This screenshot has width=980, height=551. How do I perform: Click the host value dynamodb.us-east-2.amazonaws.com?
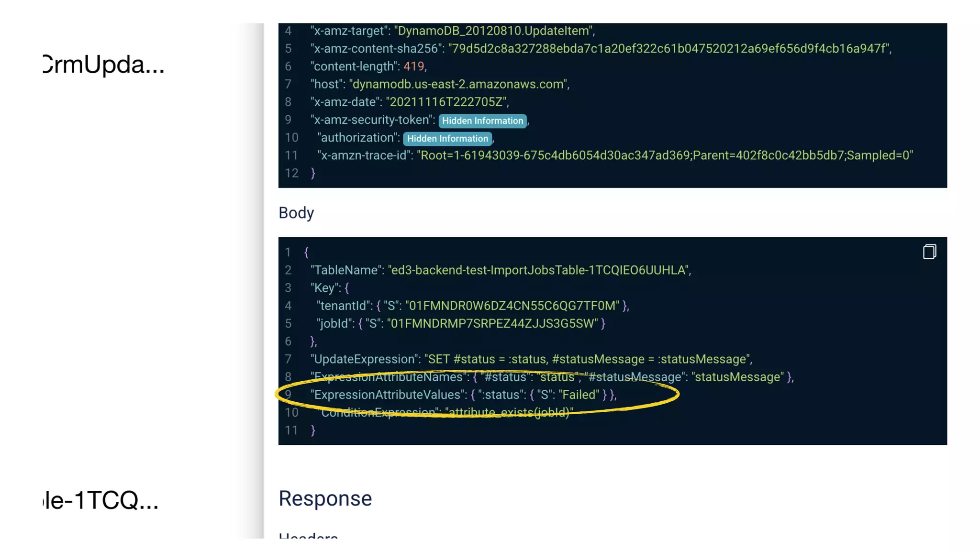click(458, 84)
